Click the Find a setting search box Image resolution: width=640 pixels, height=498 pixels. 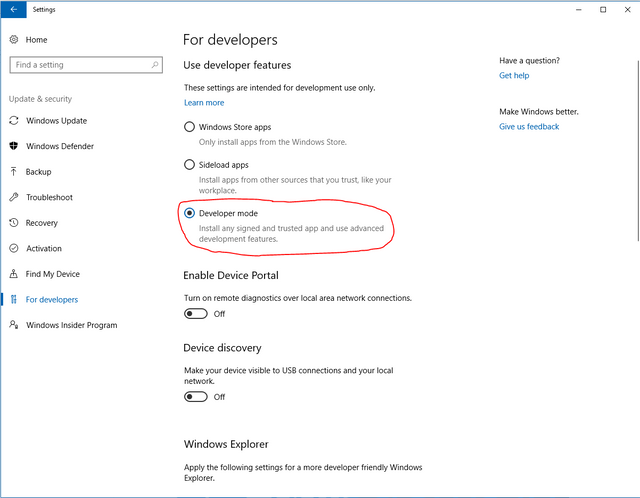(x=86, y=65)
